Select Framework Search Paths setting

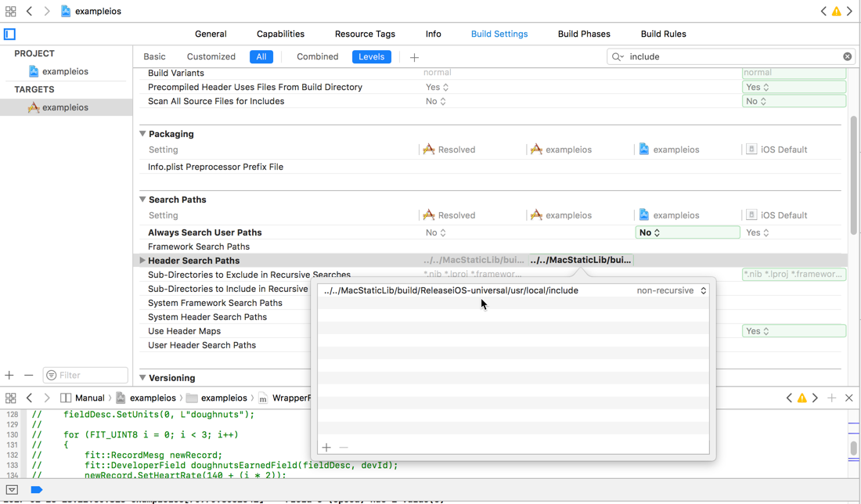199,247
